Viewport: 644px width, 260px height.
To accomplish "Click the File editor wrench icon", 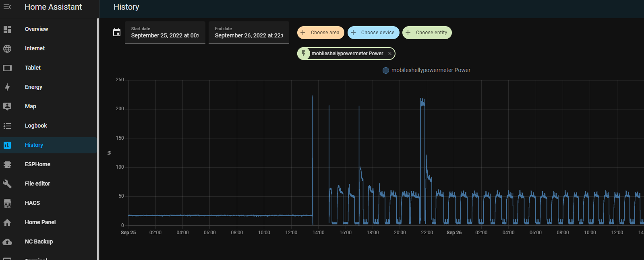I will point(7,184).
